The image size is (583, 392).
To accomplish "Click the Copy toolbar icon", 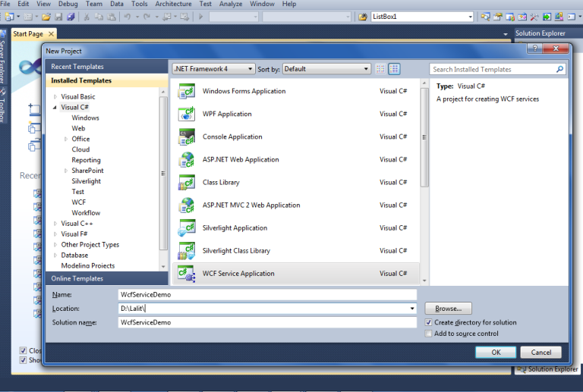I will (99, 17).
